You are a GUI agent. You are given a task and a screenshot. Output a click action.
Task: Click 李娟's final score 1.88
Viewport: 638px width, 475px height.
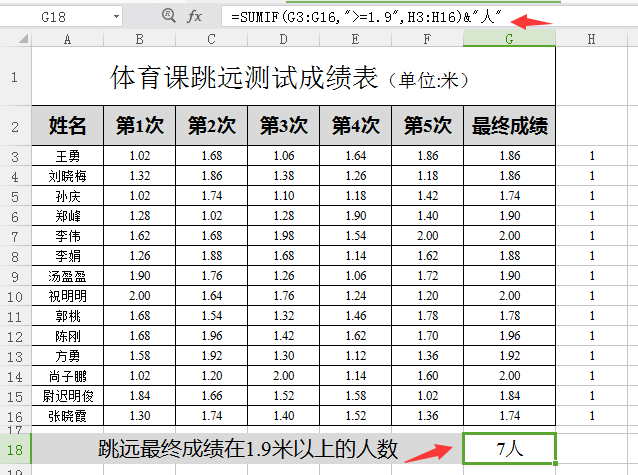point(509,256)
